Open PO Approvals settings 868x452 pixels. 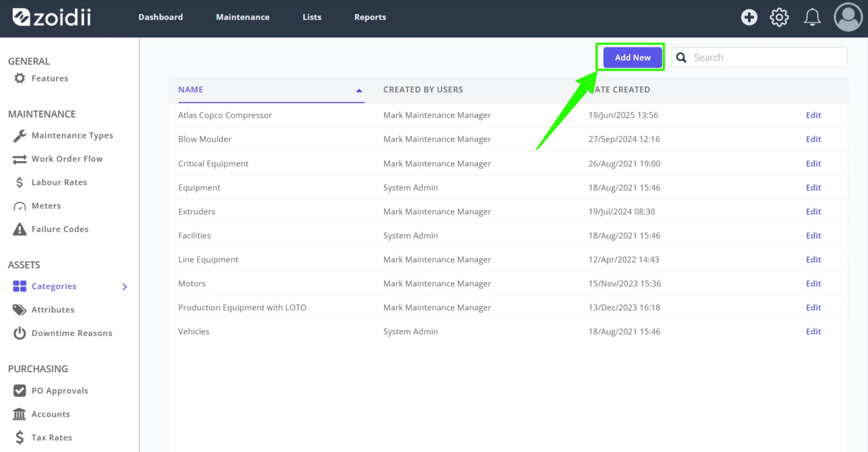(x=60, y=391)
